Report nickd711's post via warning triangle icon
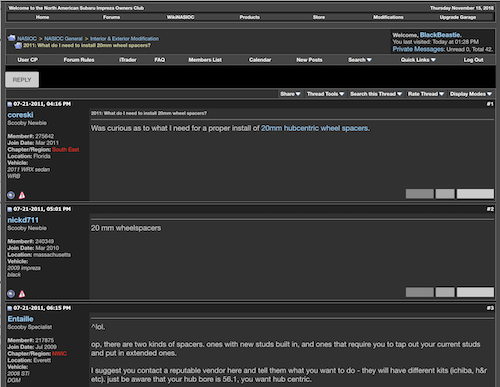The height and width of the screenshot is (387, 500). [x=22, y=294]
